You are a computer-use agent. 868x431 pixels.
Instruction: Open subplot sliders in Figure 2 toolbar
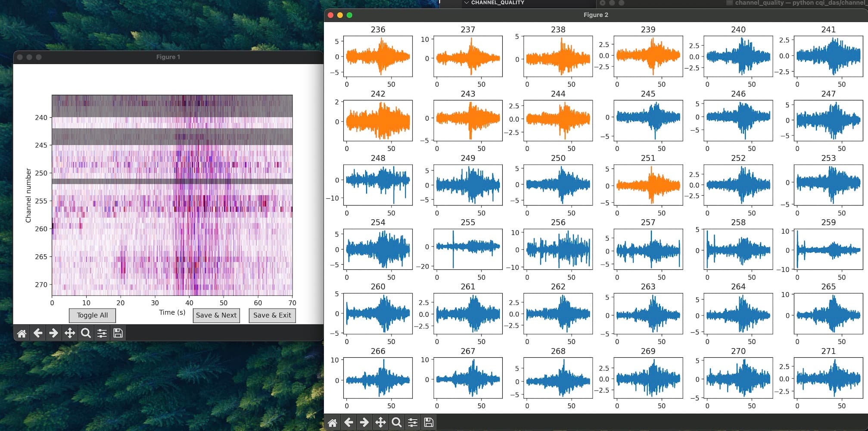tap(413, 422)
